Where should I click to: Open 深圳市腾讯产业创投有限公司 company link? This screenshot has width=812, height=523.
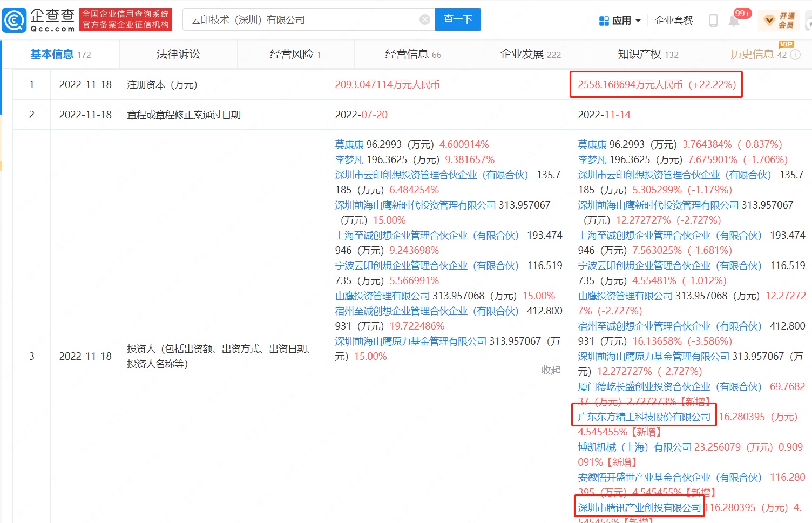click(639, 508)
